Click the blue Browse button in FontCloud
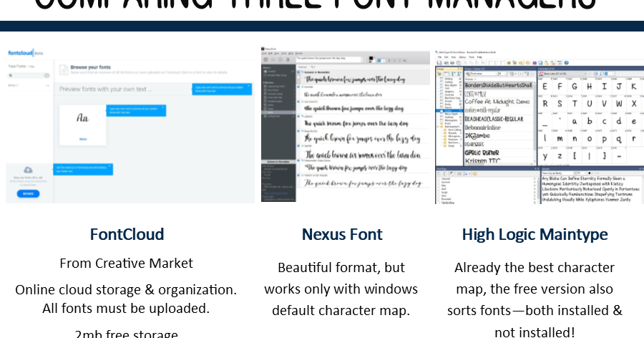 click(x=28, y=193)
